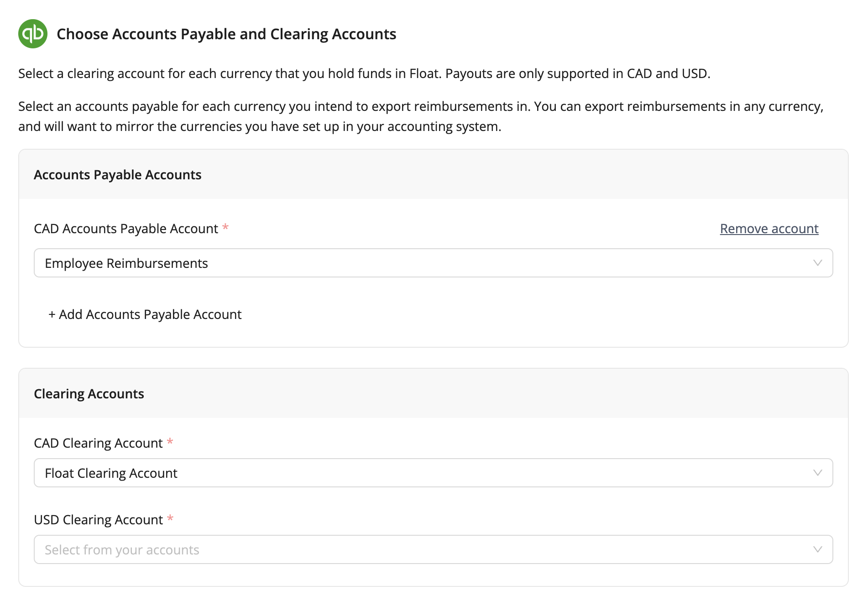Screen dimensions: 868x606
Task: Click the CAD Clearing Account label
Action: coord(98,443)
